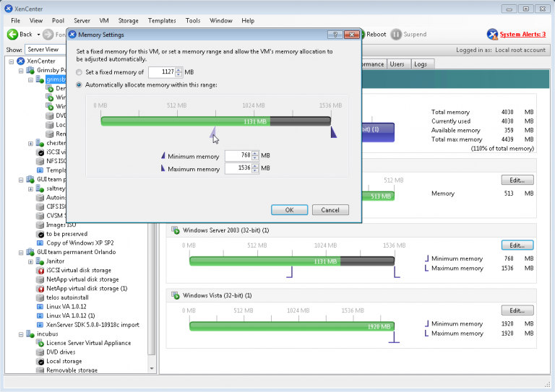Click the Linux VA 1.0.12 (1) icon
This screenshot has width=555, height=392.
(x=40, y=315)
